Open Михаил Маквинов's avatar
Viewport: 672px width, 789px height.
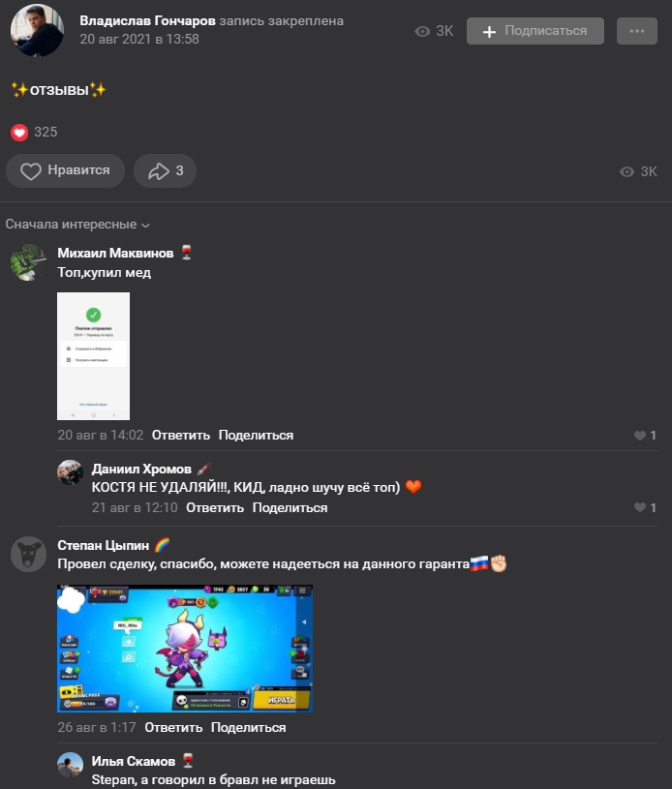pos(29,262)
